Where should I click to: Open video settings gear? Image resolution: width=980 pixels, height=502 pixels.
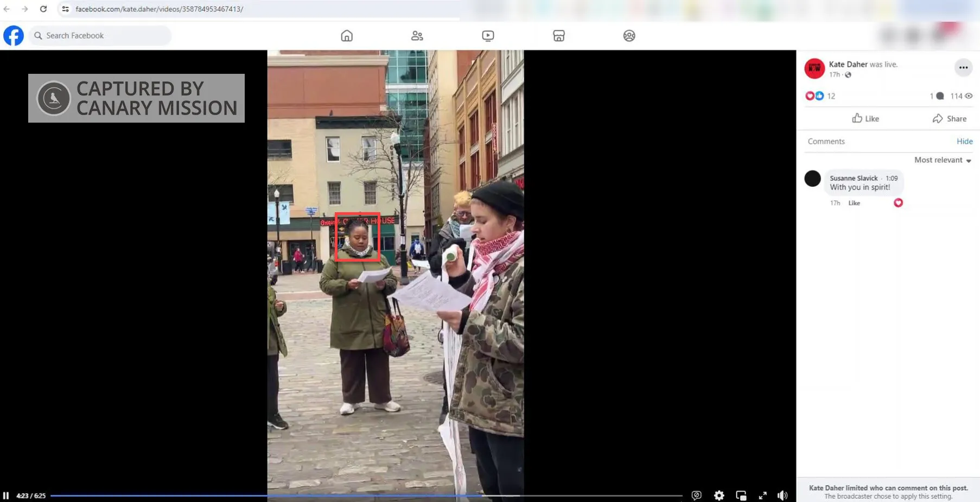point(719,495)
